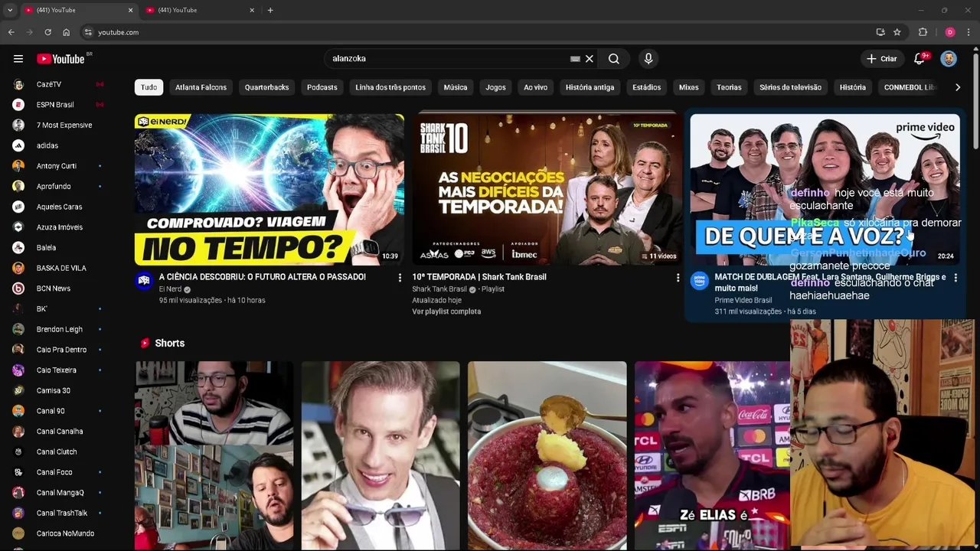Image resolution: width=980 pixels, height=551 pixels.
Task: Select the Quarterbacks chip
Action: pyautogui.click(x=266, y=87)
